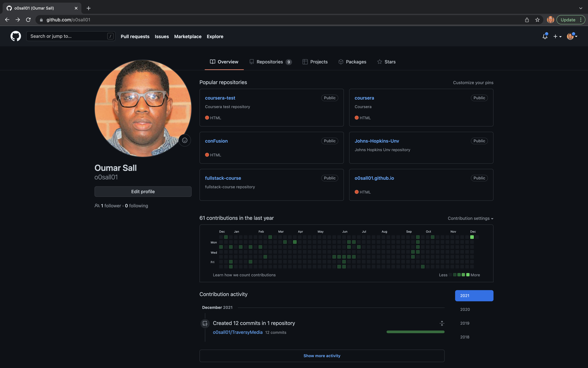588x368 pixels.
Task: Click the Chrome Update button
Action: 568,20
